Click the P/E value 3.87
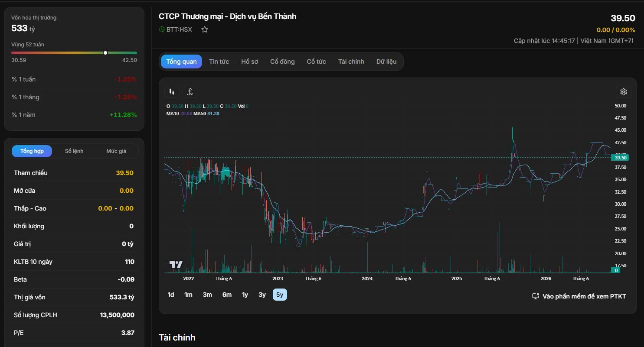 pyautogui.click(x=127, y=333)
